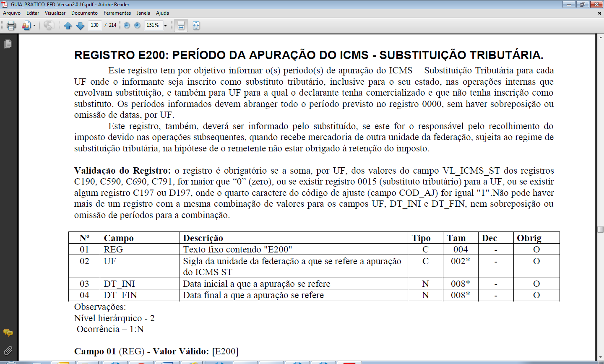604x364 pixels.
Task: Open the Comments panel in sidebar
Action: 8,333
